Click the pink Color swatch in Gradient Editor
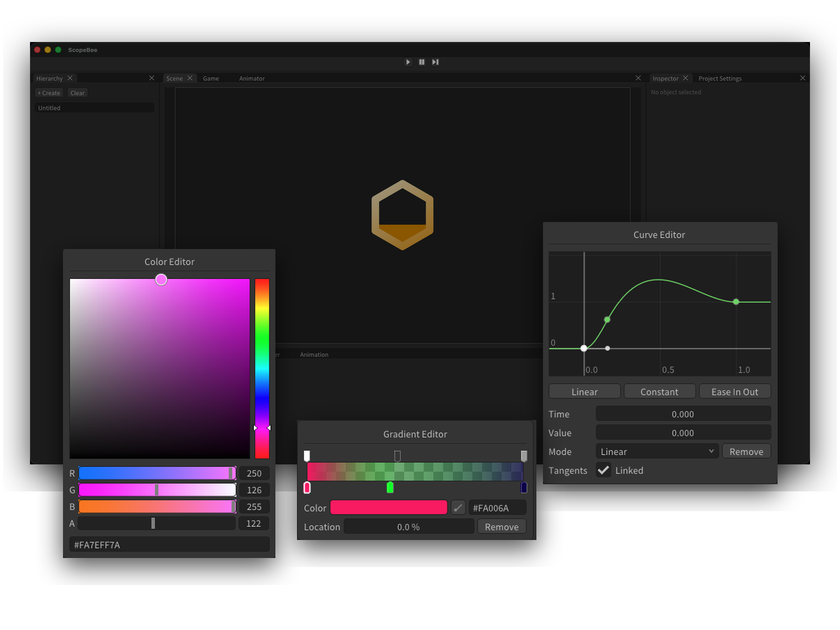Screen dimensions: 840x630 [389, 508]
